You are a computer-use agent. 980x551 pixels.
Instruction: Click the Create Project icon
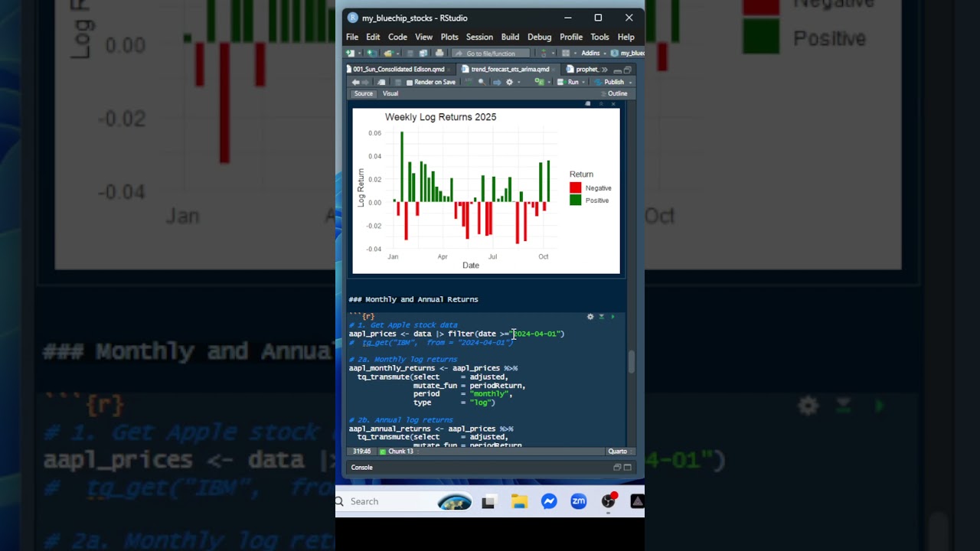tap(372, 53)
